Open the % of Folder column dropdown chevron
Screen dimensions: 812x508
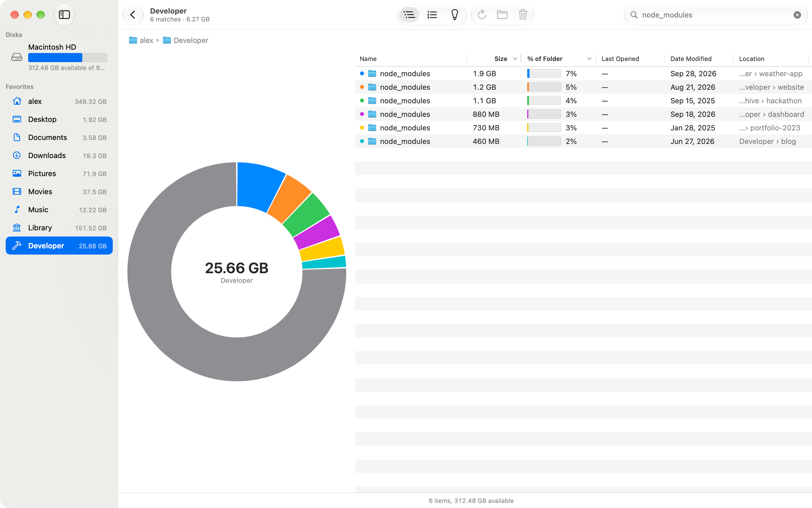pyautogui.click(x=589, y=59)
